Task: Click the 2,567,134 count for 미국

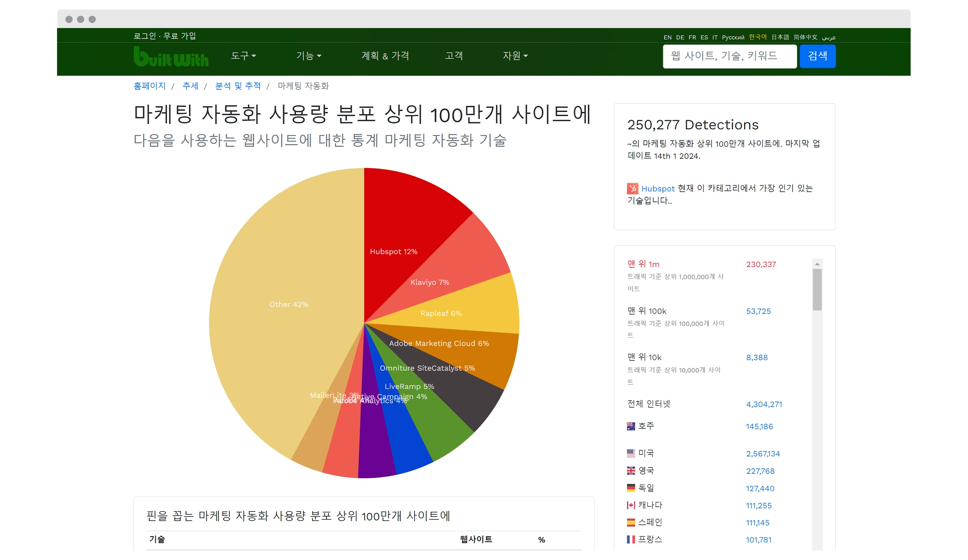Action: (x=762, y=454)
